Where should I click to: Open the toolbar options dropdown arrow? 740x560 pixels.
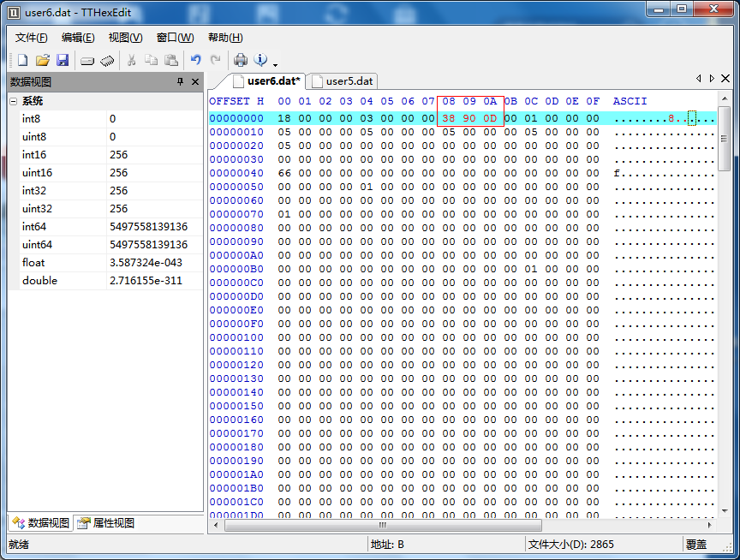tap(275, 64)
